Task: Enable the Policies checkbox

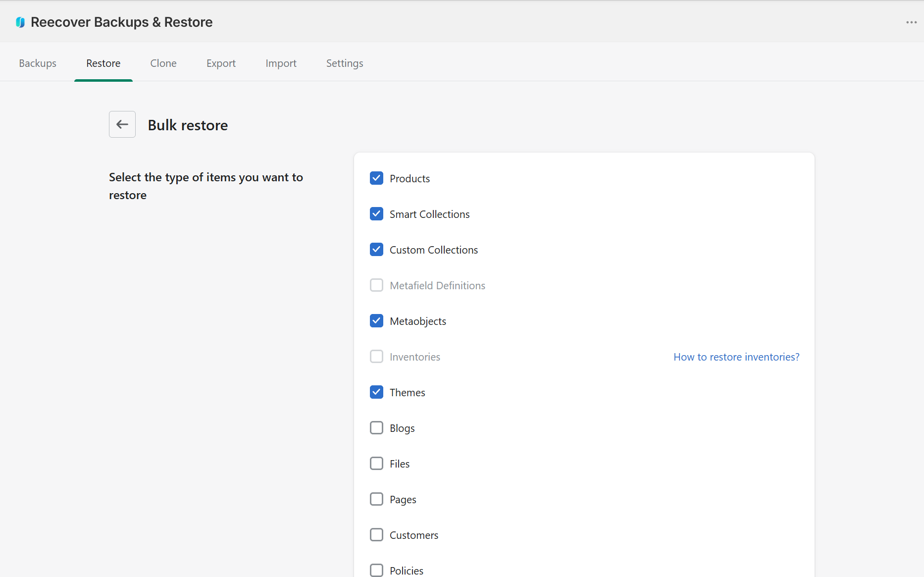Action: click(376, 571)
